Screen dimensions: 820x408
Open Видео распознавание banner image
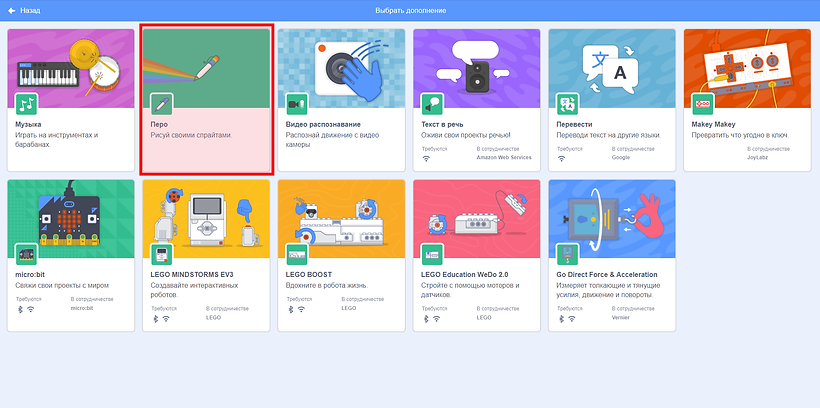pos(341,69)
